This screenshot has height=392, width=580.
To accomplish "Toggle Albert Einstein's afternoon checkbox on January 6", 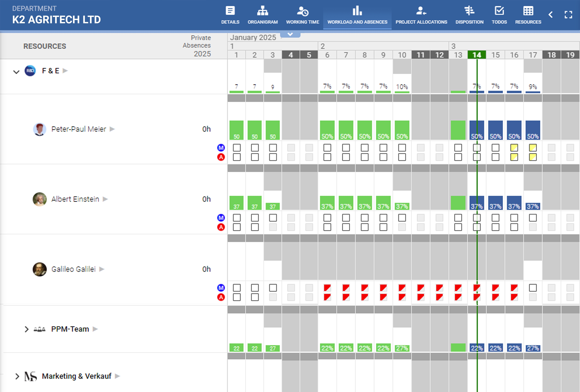I will pos(327,227).
